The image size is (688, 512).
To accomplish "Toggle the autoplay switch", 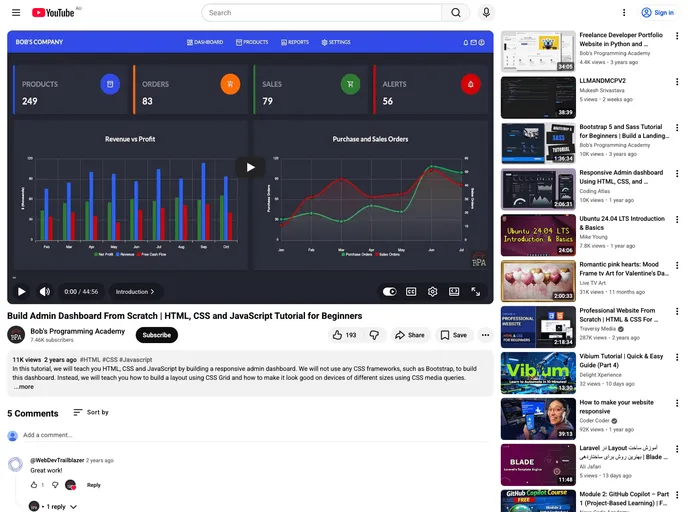I will tap(389, 292).
